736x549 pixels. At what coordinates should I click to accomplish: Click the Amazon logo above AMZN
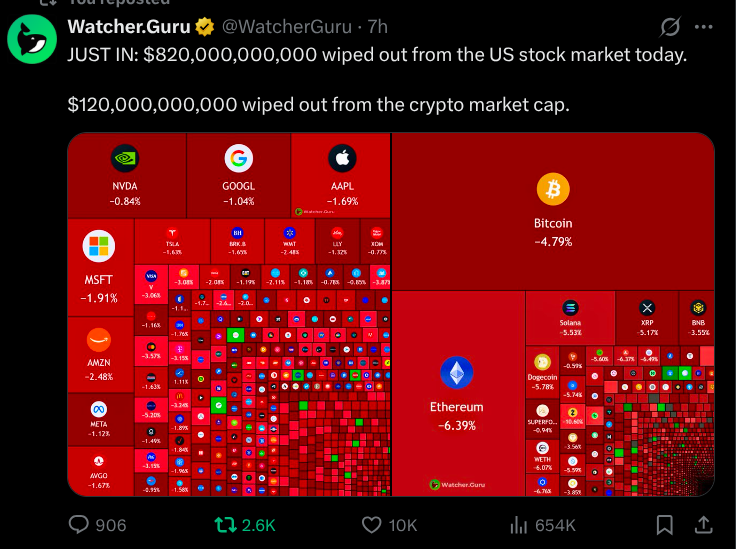coord(98,339)
